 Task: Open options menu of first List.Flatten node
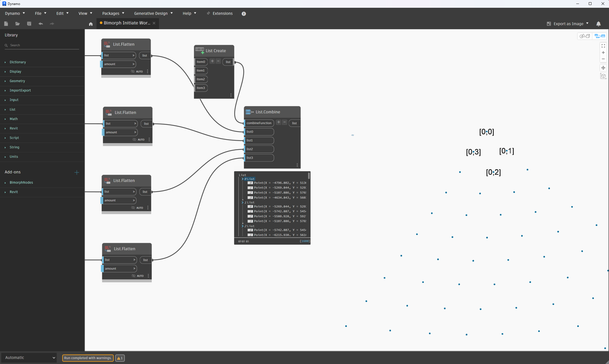tap(148, 72)
